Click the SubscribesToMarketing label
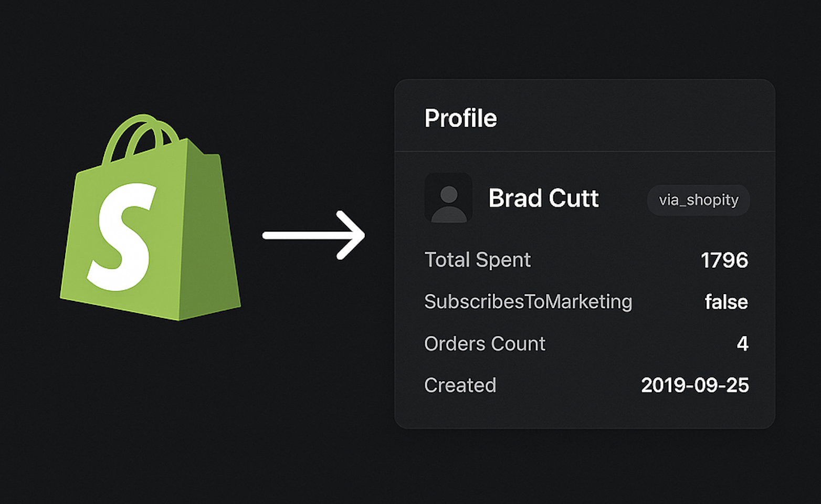 coord(528,302)
